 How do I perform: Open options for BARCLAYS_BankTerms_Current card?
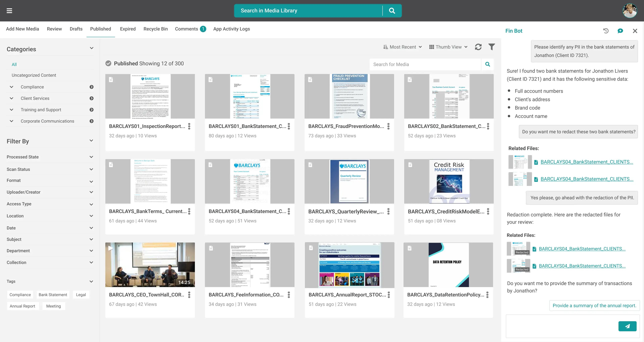click(x=189, y=211)
